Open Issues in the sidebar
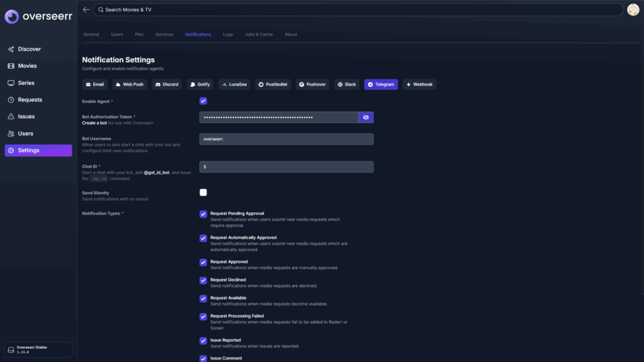This screenshot has width=644, height=362. pyautogui.click(x=38, y=116)
